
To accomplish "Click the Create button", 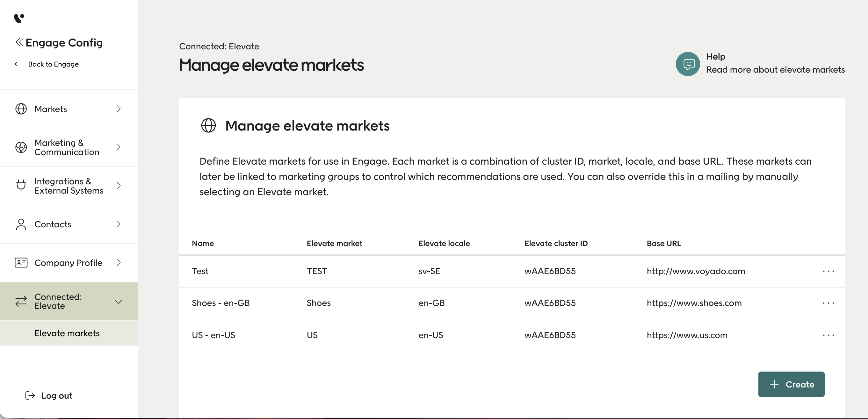I will point(791,384).
